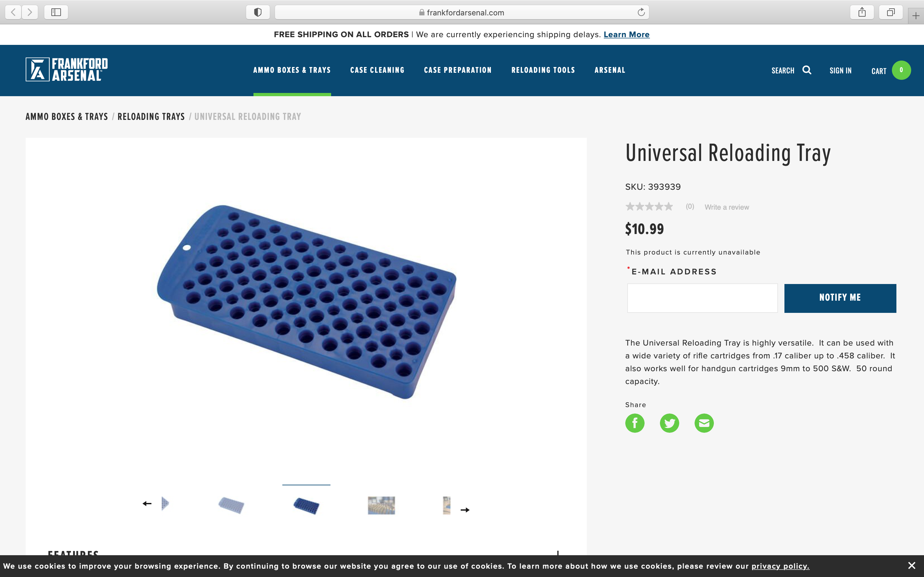
Task: Show previous thumbnails with left arrow
Action: 147,504
